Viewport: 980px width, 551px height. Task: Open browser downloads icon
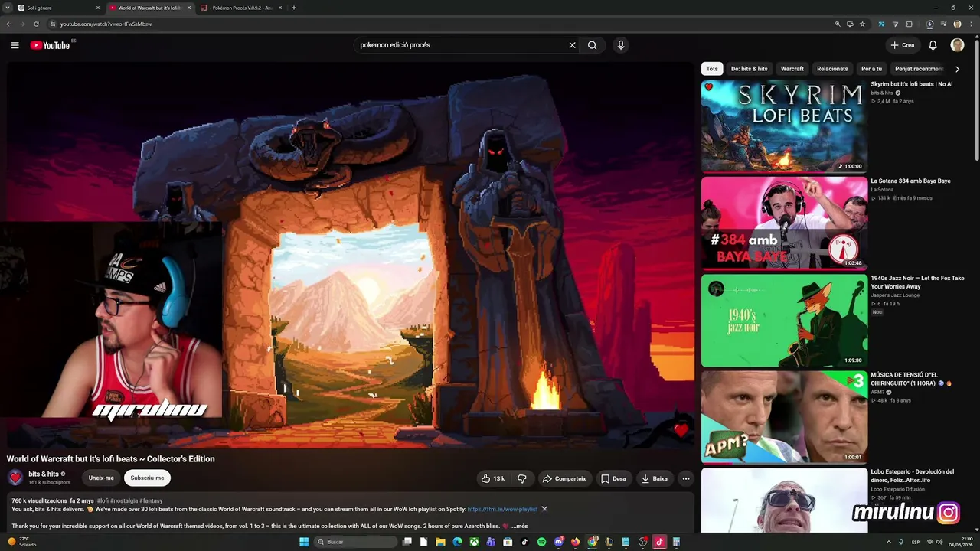929,24
